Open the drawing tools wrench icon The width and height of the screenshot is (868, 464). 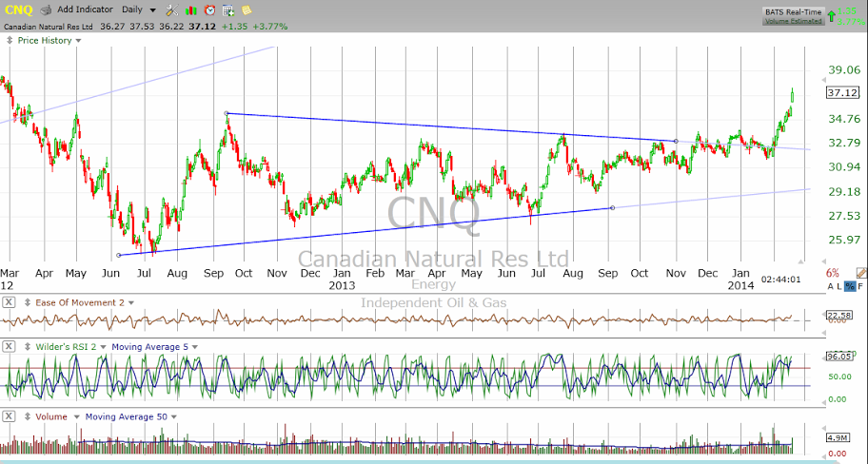click(172, 10)
